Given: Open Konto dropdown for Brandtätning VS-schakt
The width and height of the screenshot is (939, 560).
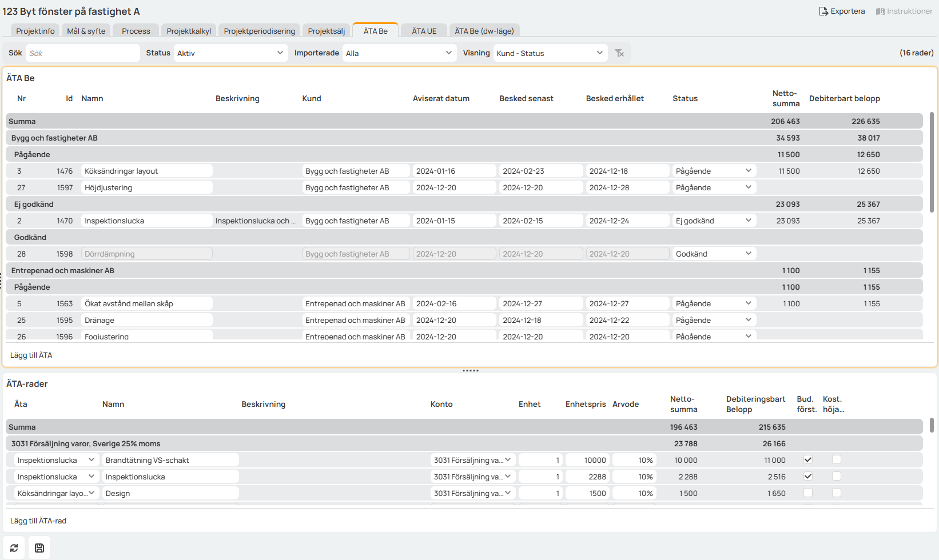Looking at the screenshot, I should click(x=473, y=460).
